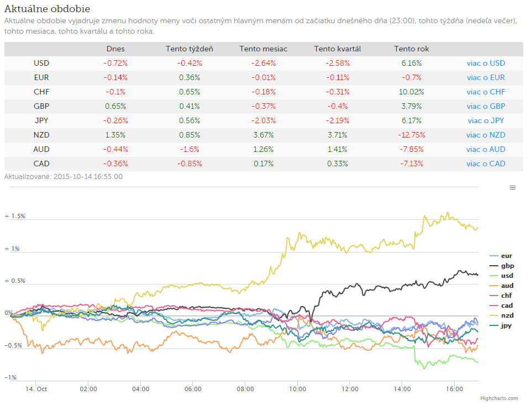532x416 pixels.
Task: Toggle the gbp series in the legend
Action: pos(502,266)
